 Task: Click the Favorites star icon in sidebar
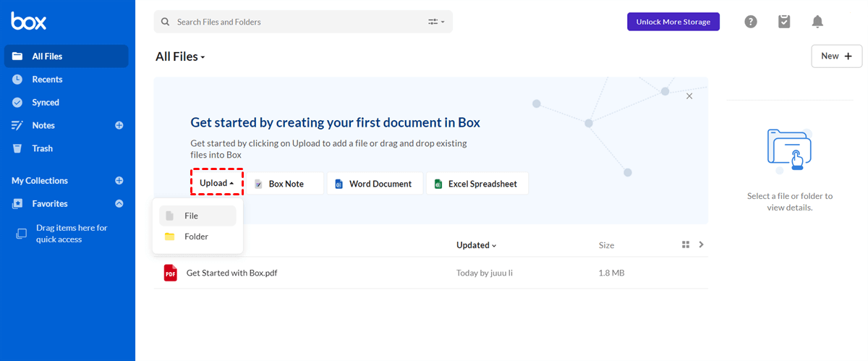[17, 204]
